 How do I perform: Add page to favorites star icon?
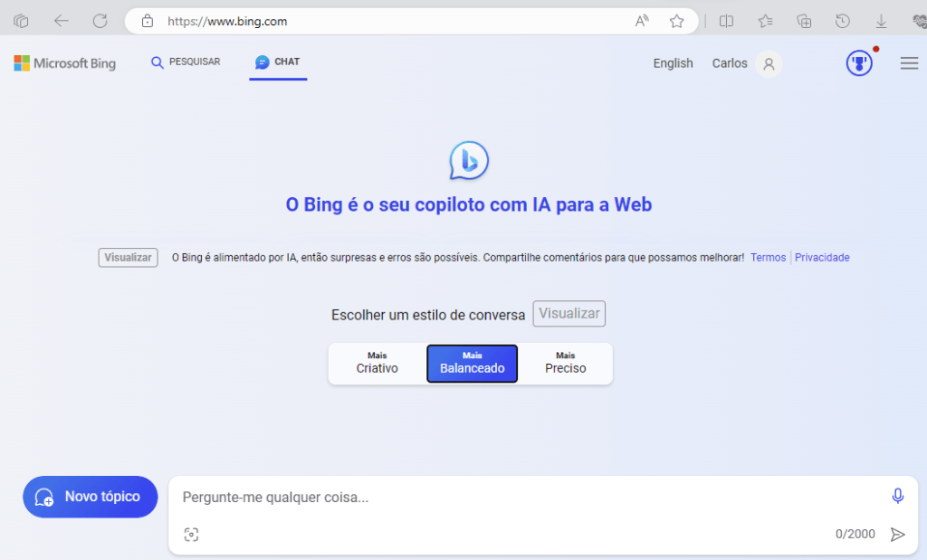click(676, 22)
